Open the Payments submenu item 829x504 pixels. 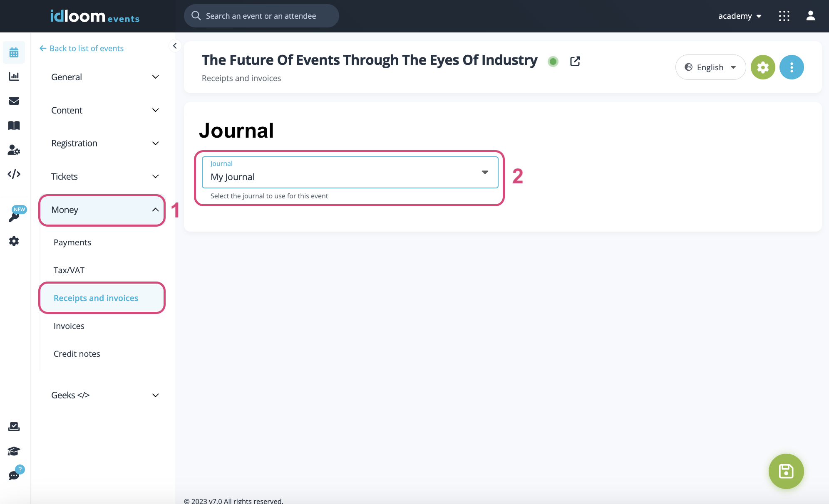tap(72, 241)
